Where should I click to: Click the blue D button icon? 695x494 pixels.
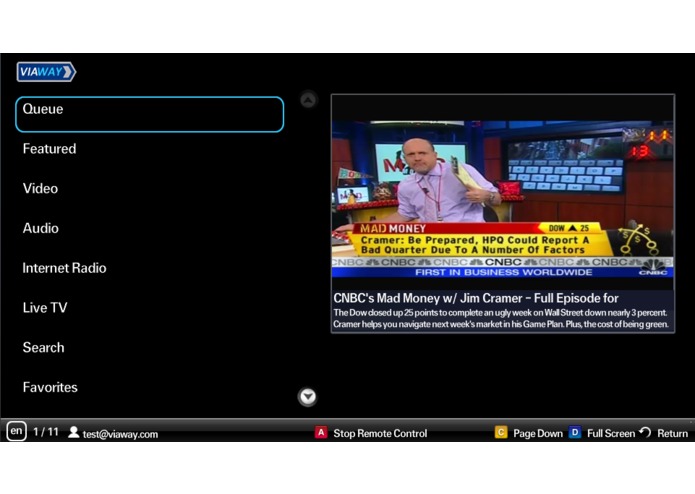pos(575,432)
